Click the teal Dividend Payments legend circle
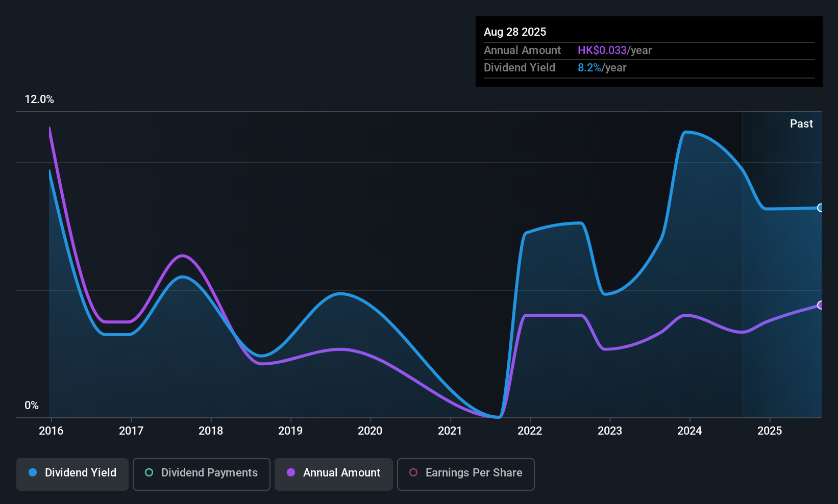This screenshot has width=838, height=504. (149, 473)
